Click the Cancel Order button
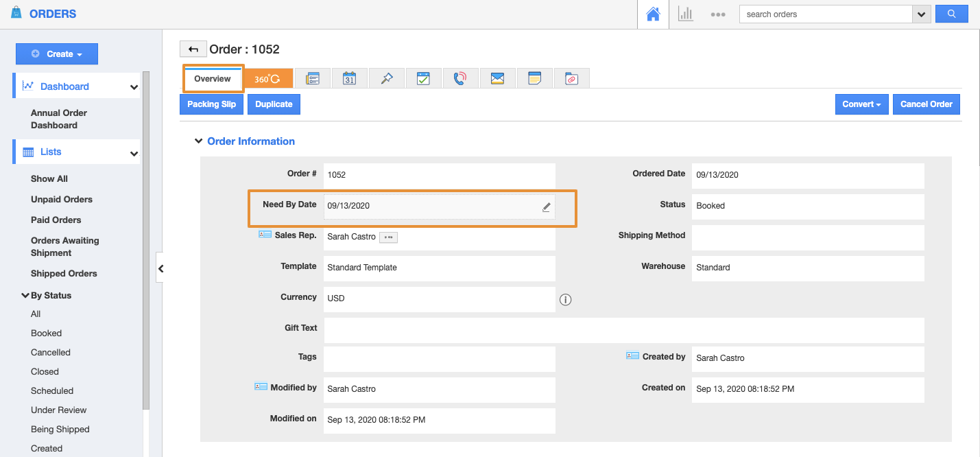Viewport: 980px width, 457px height. pyautogui.click(x=926, y=104)
